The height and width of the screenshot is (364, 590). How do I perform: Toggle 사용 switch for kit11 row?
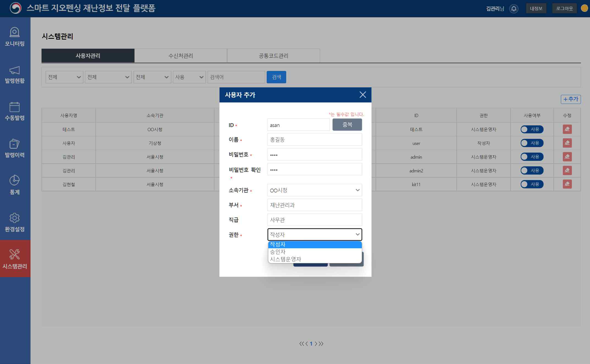pyautogui.click(x=532, y=184)
